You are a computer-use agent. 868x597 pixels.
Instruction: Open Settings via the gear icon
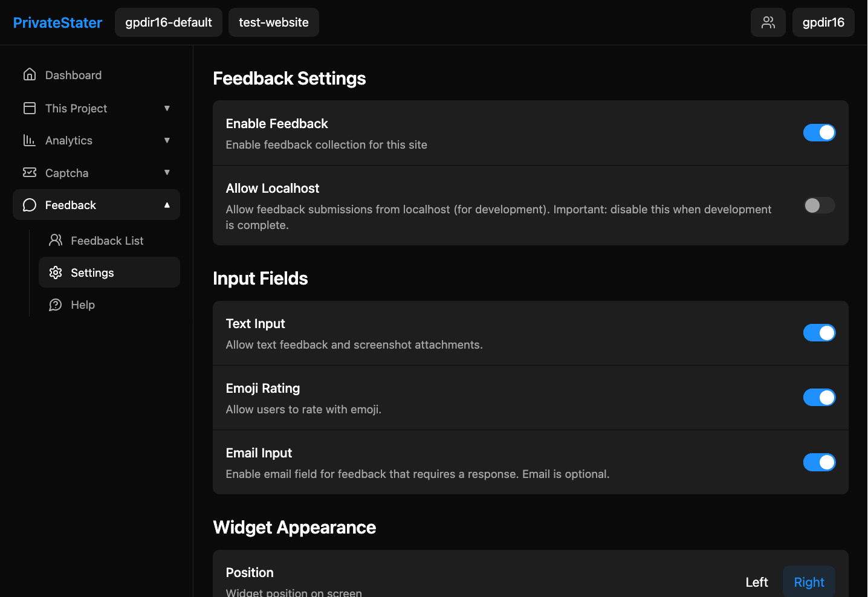tap(56, 273)
